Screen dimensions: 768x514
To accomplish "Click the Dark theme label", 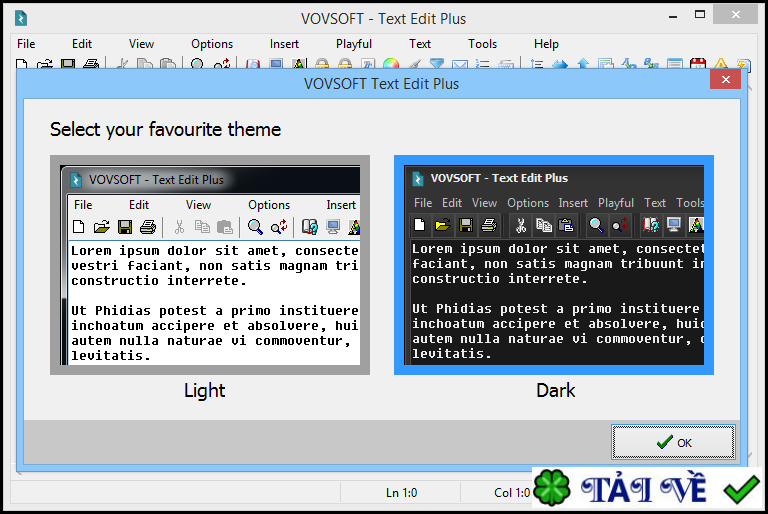I will 555,391.
